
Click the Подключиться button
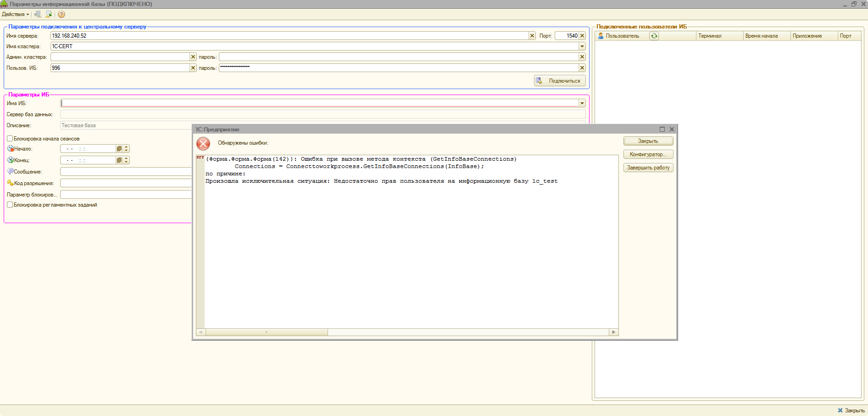[560, 81]
